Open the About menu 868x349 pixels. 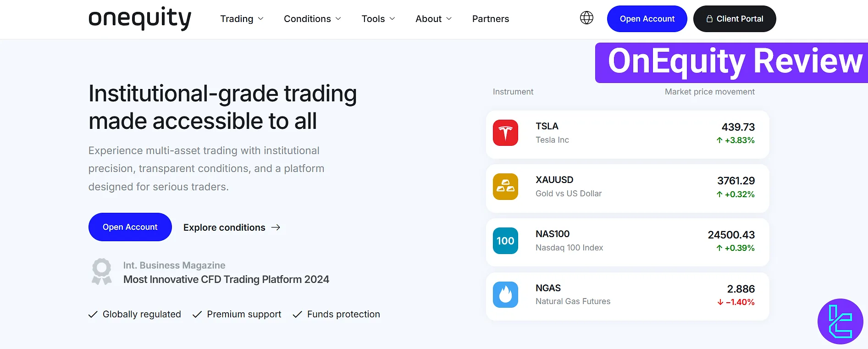433,19
